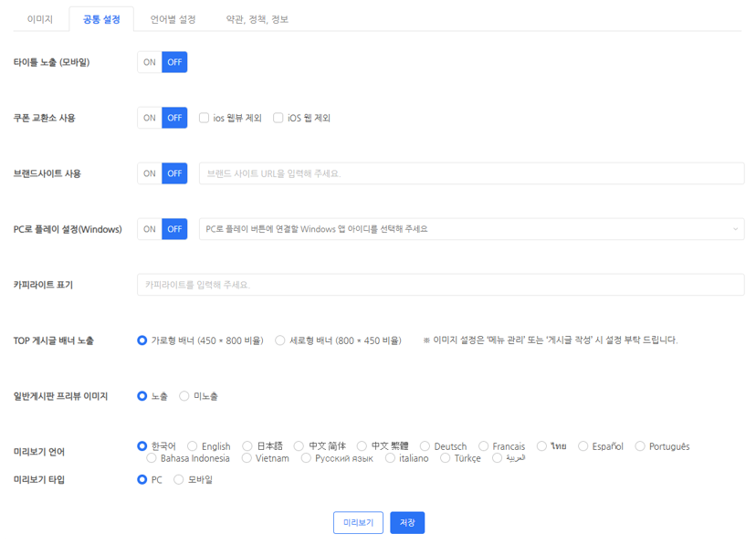
Task: Select 모바일 preview type
Action: point(179,479)
